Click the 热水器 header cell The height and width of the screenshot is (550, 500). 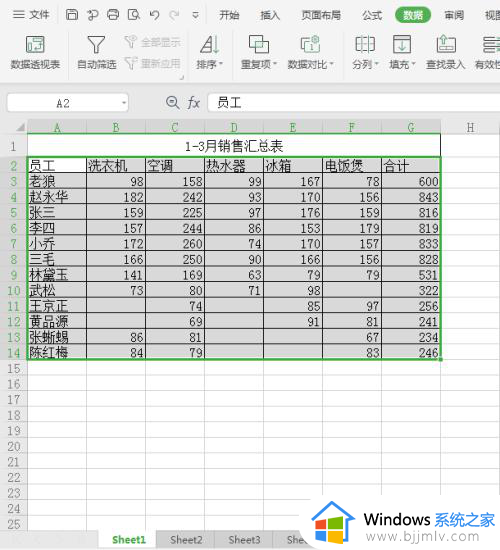click(234, 165)
